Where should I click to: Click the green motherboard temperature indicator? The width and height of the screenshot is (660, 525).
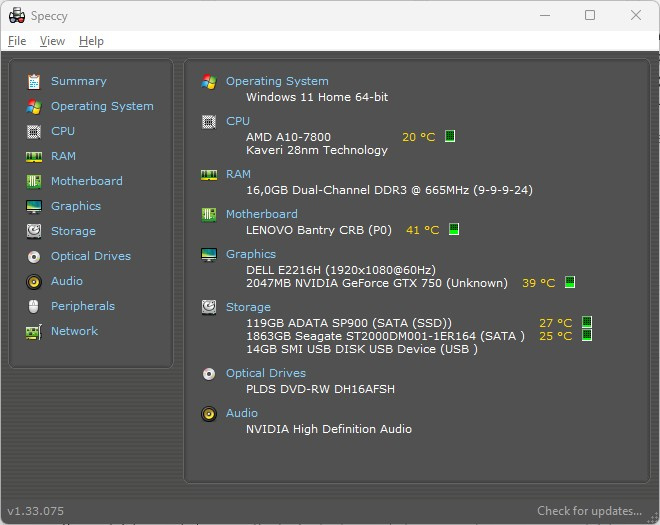[x=454, y=229]
